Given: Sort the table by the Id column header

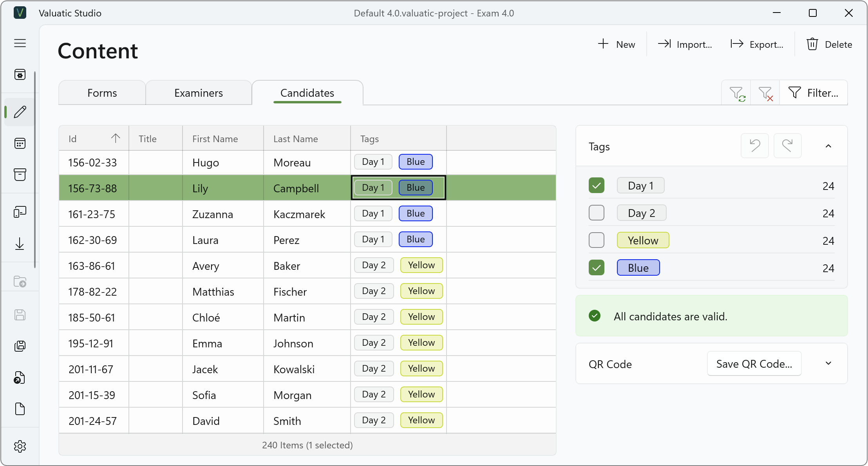Looking at the screenshot, I should pos(94,139).
